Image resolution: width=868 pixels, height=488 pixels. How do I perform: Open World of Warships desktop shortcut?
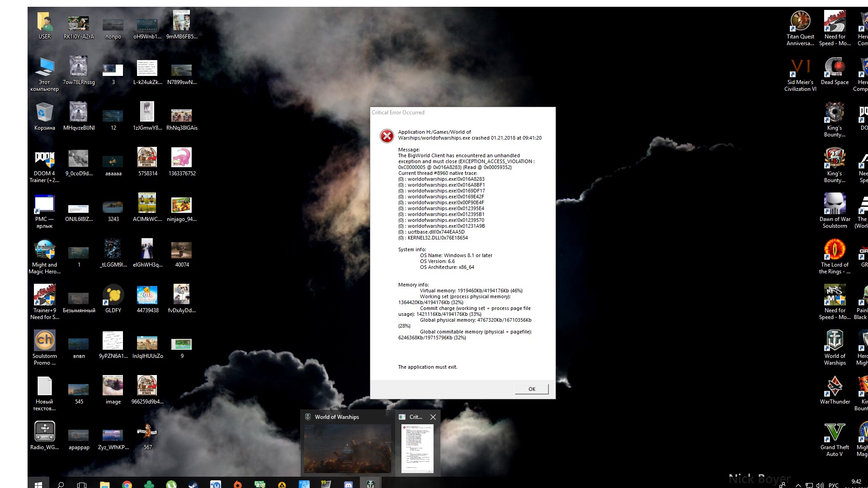(835, 347)
